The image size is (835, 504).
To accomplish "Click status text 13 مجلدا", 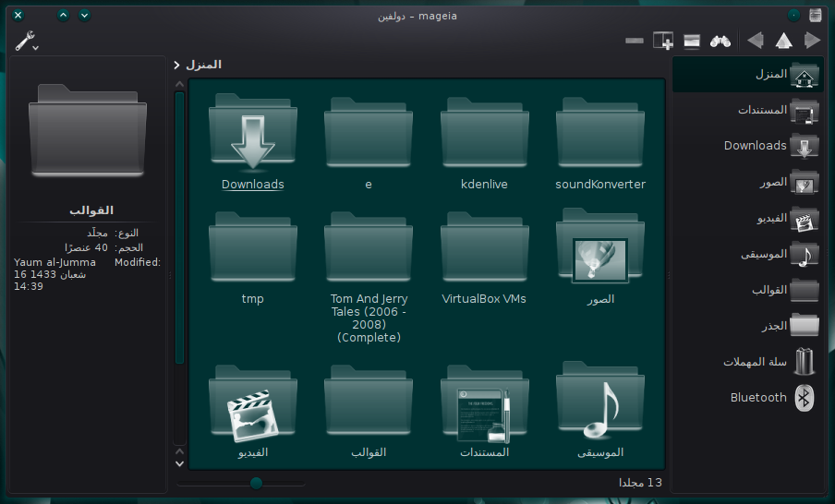I will point(640,483).
